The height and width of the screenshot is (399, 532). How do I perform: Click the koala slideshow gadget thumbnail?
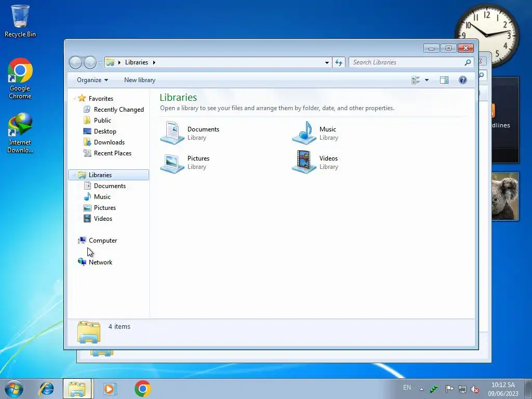505,196
